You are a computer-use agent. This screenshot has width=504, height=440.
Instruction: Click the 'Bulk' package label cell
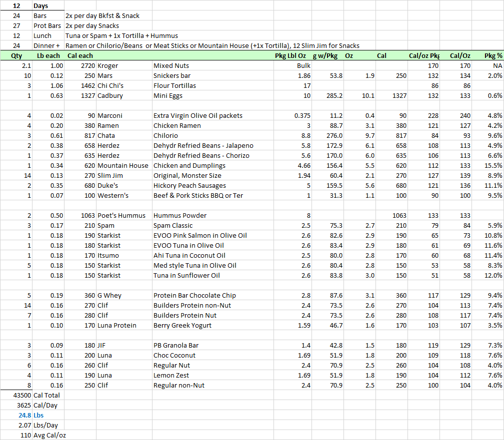(303, 65)
